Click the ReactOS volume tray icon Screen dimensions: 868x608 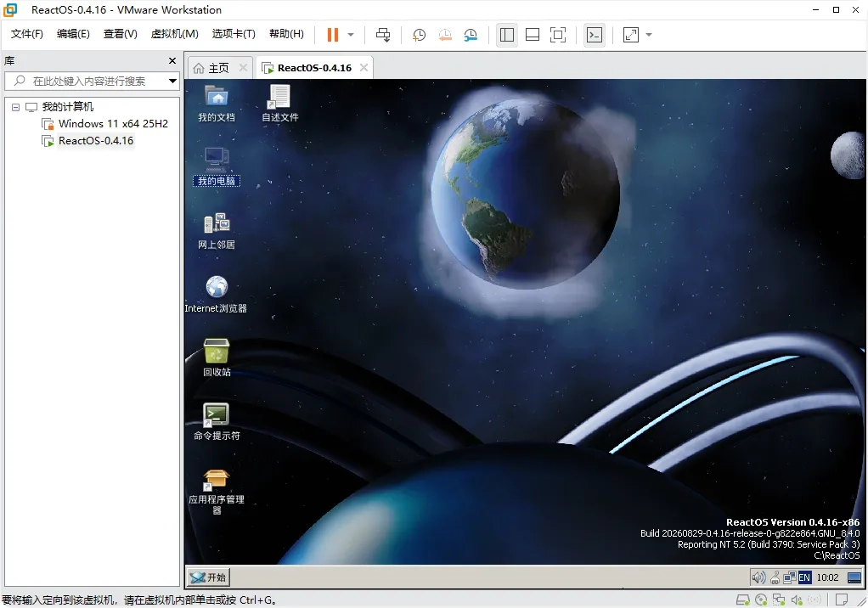[758, 577]
